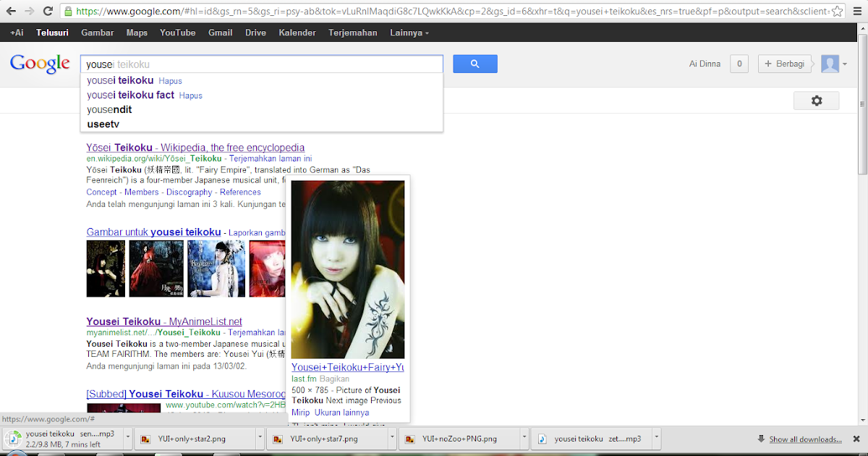This screenshot has width=868, height=456.
Task: Open Maps in the Google bar
Action: (x=137, y=33)
